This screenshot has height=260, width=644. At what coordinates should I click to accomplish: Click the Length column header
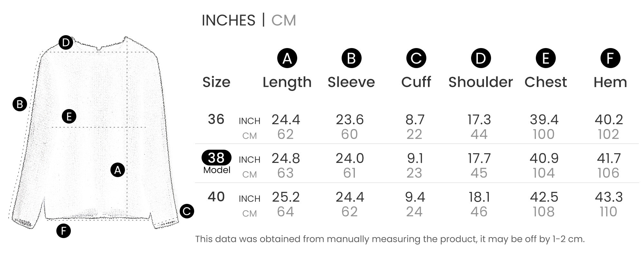287,82
